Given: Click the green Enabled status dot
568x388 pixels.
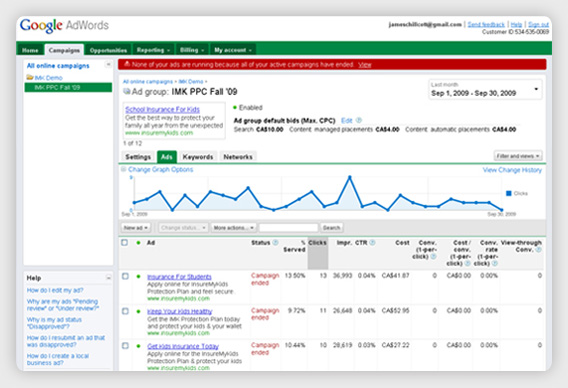Looking at the screenshot, I should pos(235,108).
